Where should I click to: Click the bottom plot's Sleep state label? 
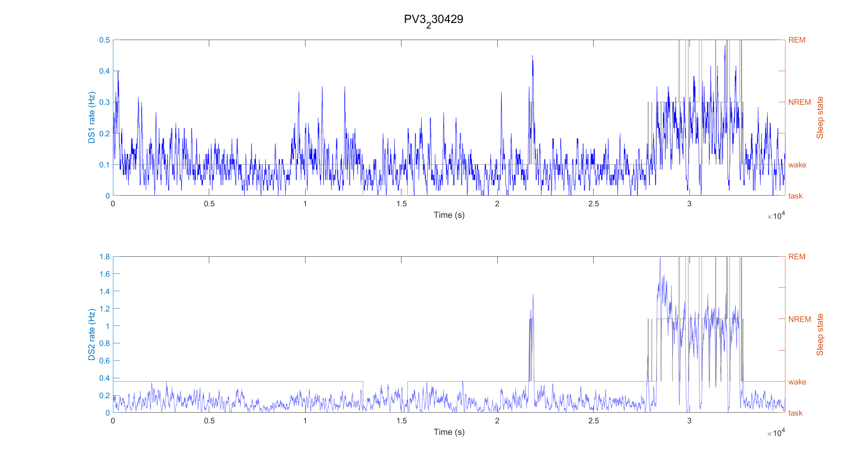(x=820, y=335)
